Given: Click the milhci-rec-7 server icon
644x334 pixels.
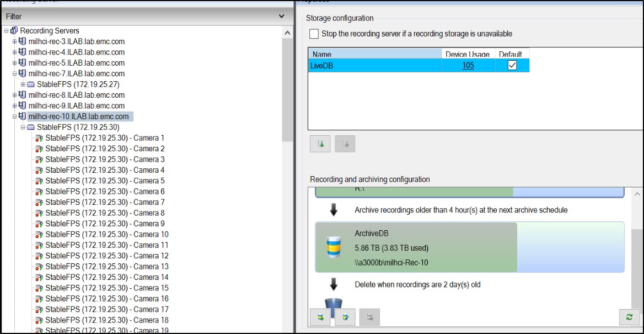Looking at the screenshot, I should point(23,73).
